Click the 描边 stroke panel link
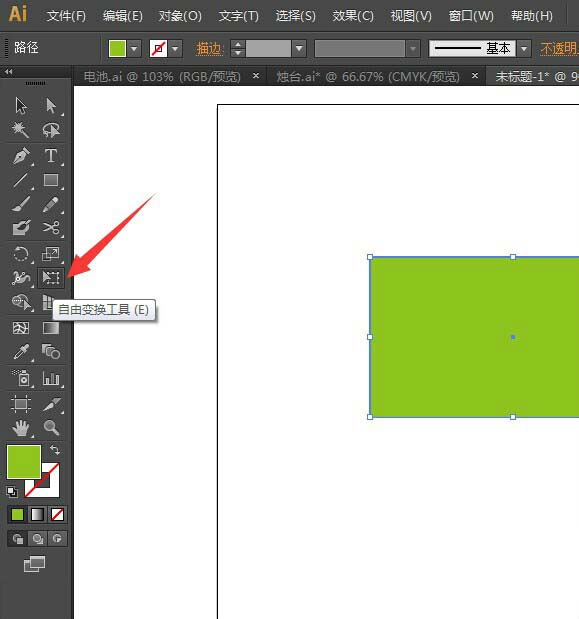579x619 pixels. click(210, 49)
